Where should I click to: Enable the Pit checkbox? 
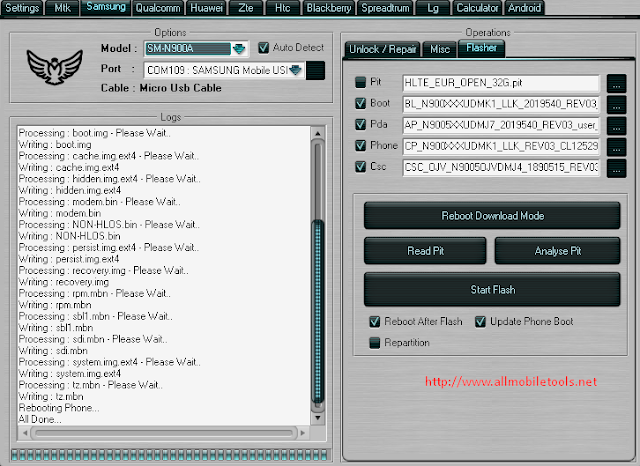coord(360,82)
